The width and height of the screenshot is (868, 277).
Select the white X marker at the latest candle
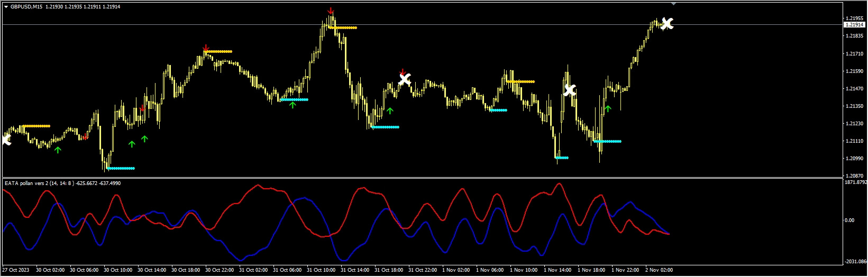(668, 23)
